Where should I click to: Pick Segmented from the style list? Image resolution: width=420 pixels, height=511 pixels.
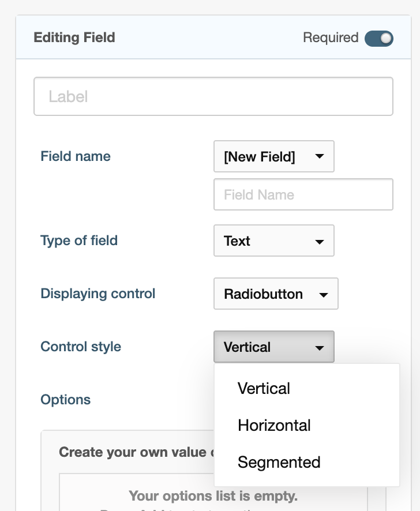coord(306,462)
